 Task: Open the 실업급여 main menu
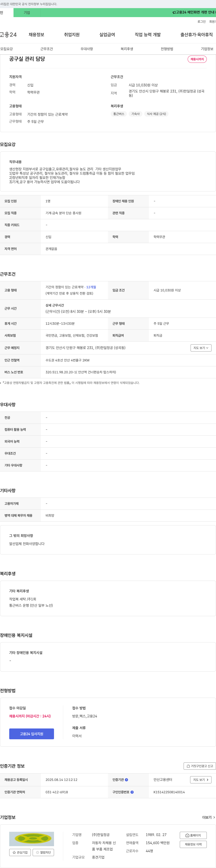(x=107, y=35)
